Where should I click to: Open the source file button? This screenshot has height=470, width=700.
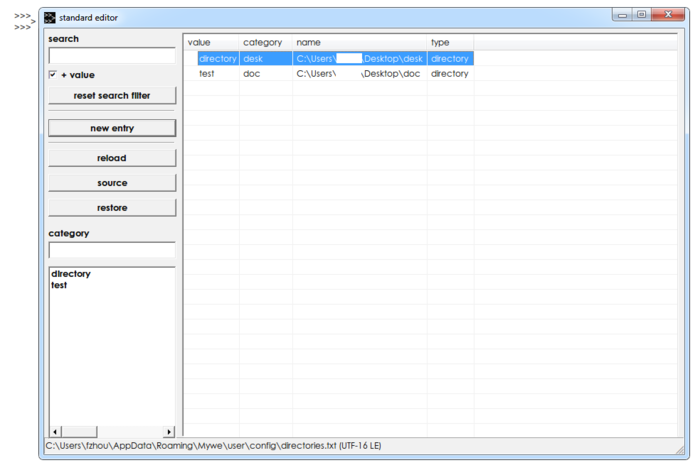pos(112,183)
